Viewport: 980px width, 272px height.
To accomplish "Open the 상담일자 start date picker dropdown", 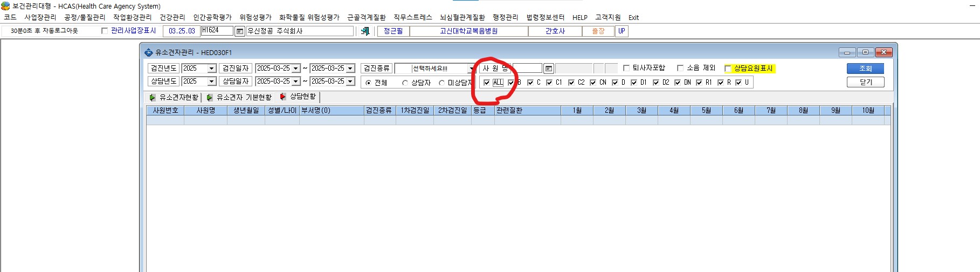I will click(295, 81).
